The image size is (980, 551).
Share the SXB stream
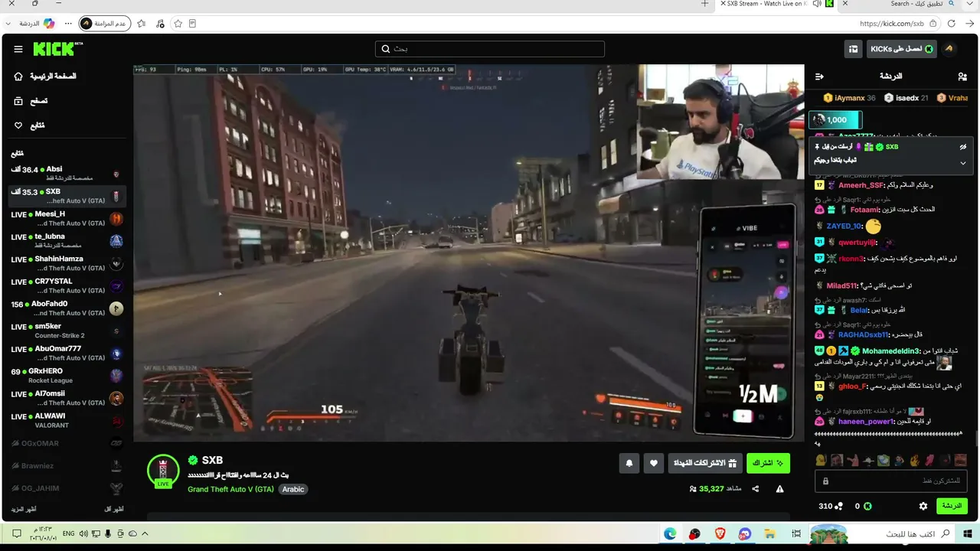756,489
